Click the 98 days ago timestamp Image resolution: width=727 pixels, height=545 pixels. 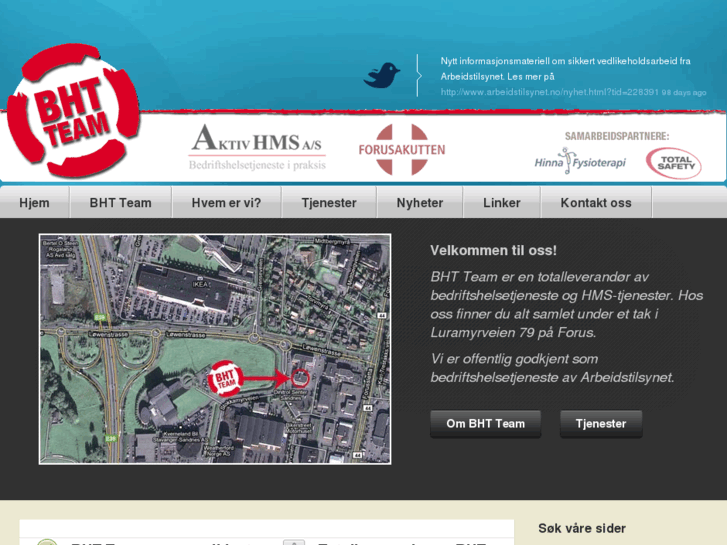(684, 93)
